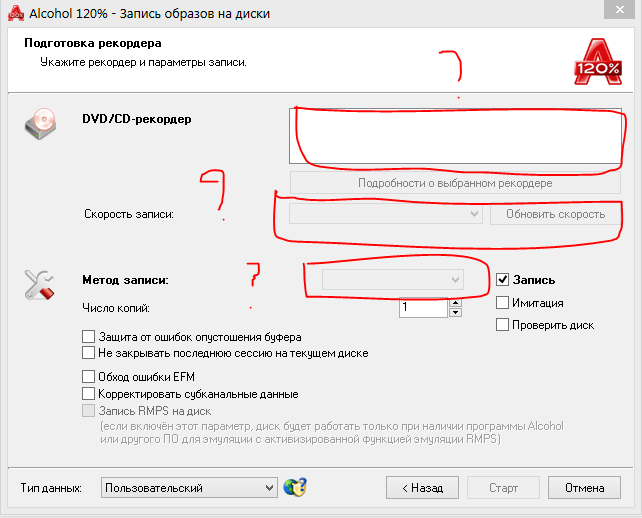Click the Метод записи label
Viewport: 642px width, 518px height.
[x=125, y=280]
